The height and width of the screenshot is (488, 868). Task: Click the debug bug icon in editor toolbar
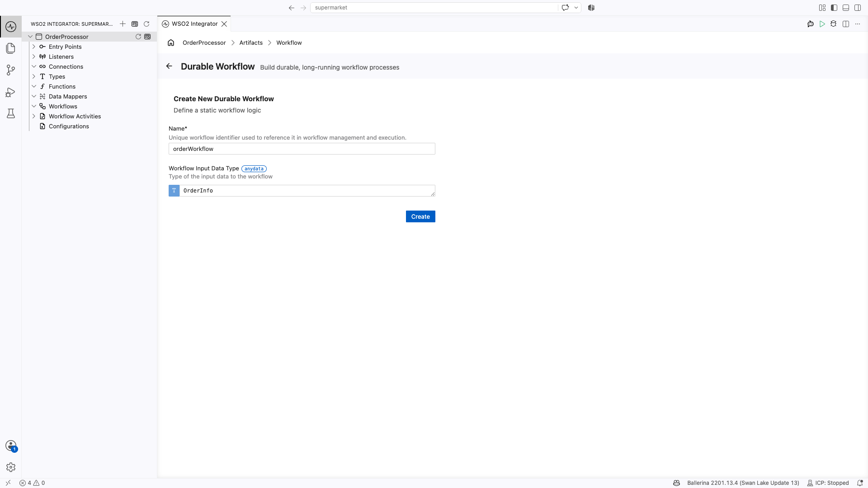tap(834, 24)
